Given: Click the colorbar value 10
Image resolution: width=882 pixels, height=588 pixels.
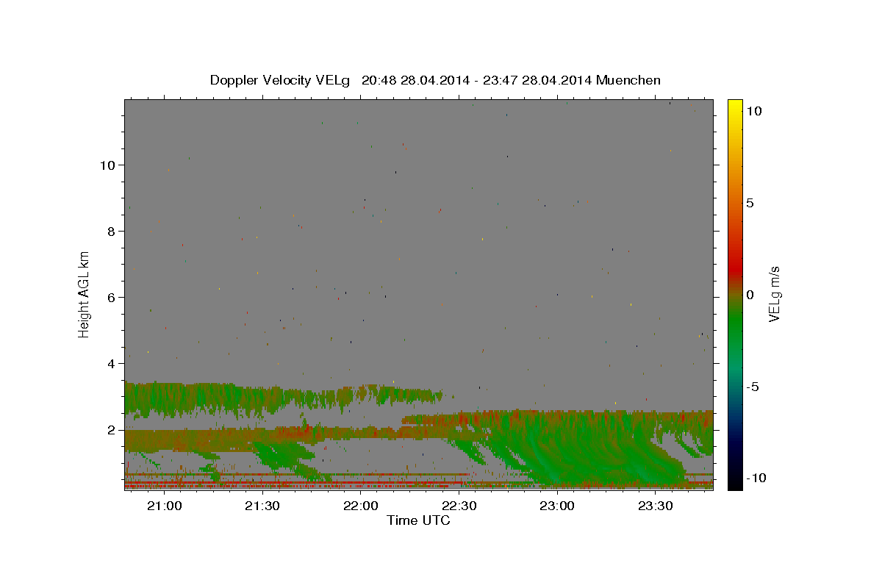Looking at the screenshot, I should click(x=754, y=110).
